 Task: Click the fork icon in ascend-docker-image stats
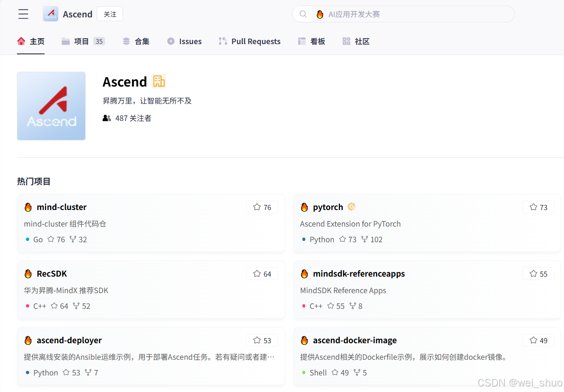point(357,372)
